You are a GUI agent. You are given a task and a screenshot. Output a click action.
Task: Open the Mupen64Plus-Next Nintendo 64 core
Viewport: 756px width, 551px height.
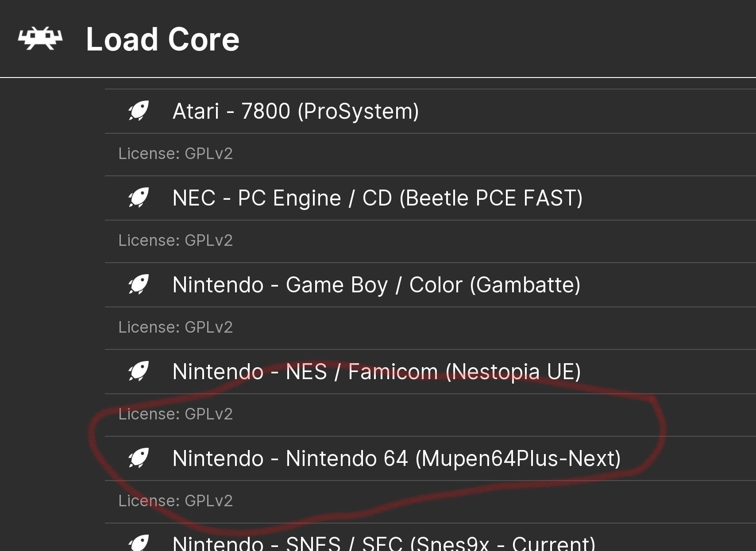tap(430, 458)
